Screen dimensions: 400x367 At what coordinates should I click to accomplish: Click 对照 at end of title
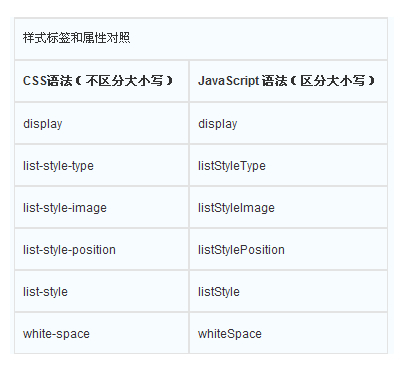click(118, 38)
